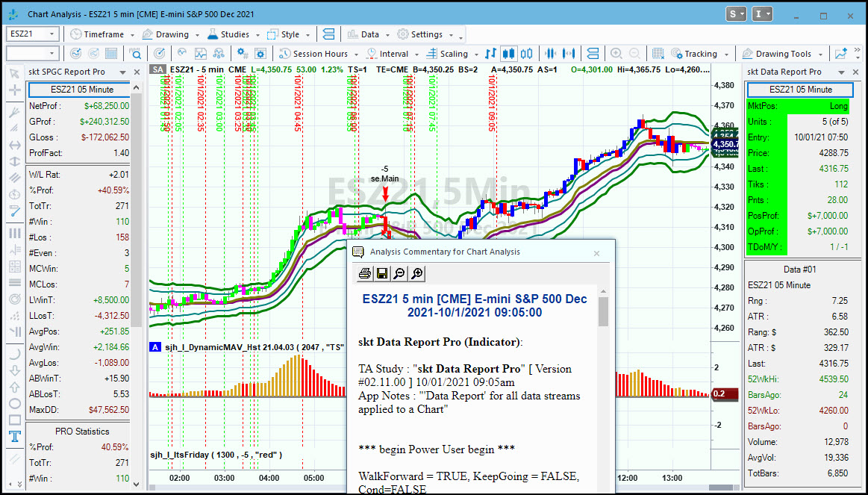Click the framed gear properties icon
The width and height of the screenshot is (868, 495).
tap(260, 54)
